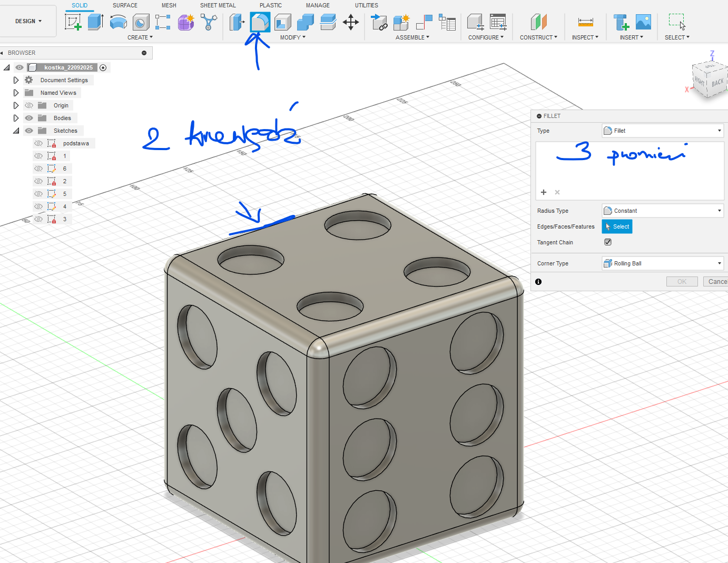Viewport: 728px width, 563px height.
Task: Uncheck the Tangent Chain checkbox
Action: tap(608, 242)
